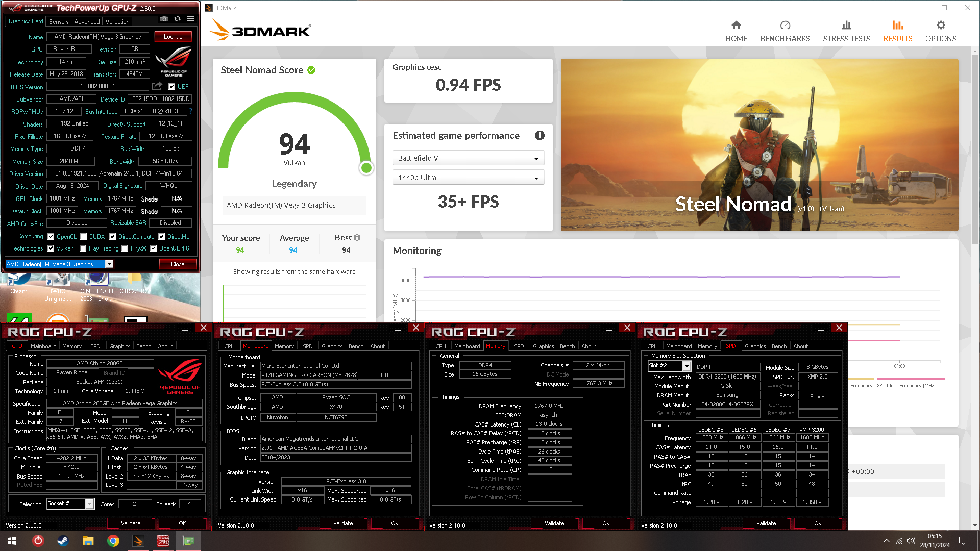Open SPD tab in Memory CPU-Z window
Viewport: 980px width, 551px height.
click(x=519, y=346)
